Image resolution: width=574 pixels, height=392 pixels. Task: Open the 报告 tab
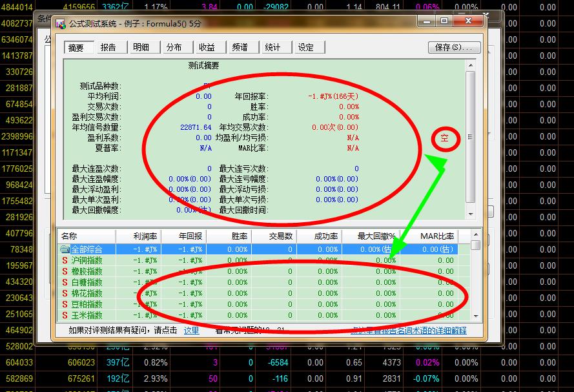click(x=111, y=47)
